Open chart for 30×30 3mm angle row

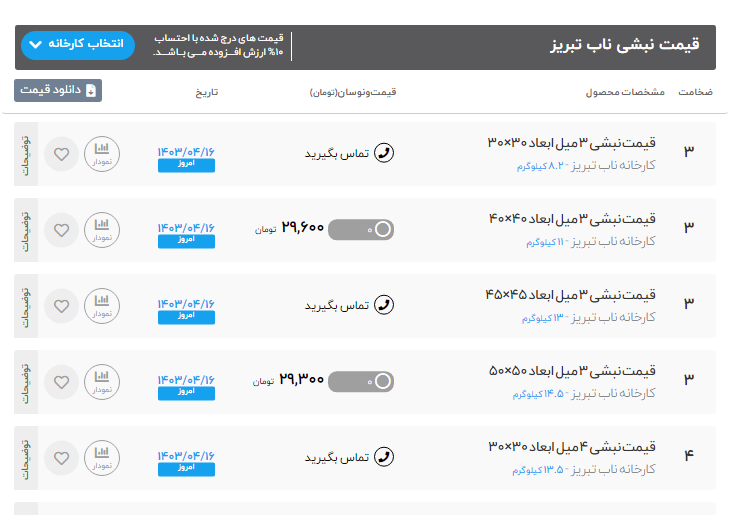coord(101,154)
